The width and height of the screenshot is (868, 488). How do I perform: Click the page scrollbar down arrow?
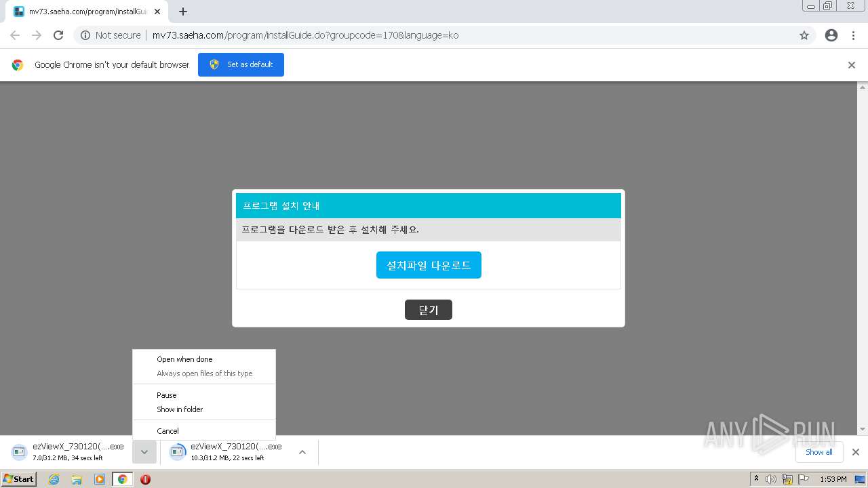pos(863,429)
